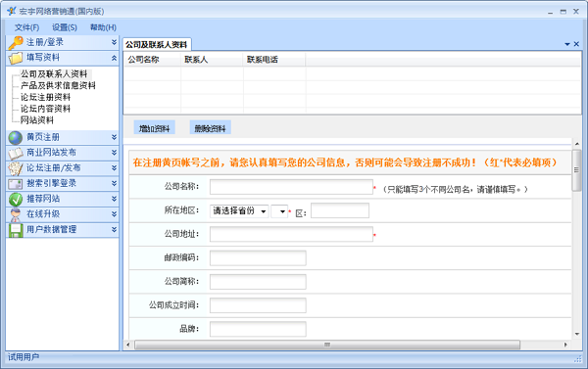Expand the 注册/登录 panel chevron
This screenshot has height=369, width=588.
click(x=114, y=42)
